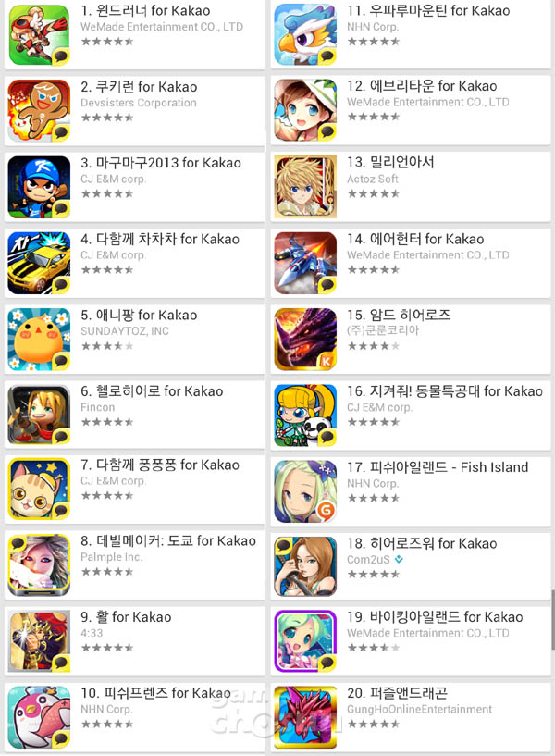Tap the 암드 히어로즈 dragon icon
The height and width of the screenshot is (756, 555).
point(305,340)
